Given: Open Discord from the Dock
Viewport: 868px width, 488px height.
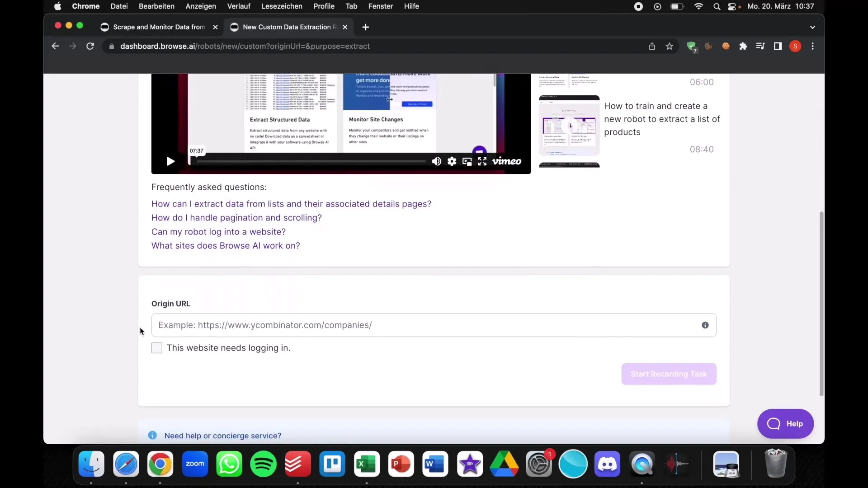Looking at the screenshot, I should tap(607, 464).
